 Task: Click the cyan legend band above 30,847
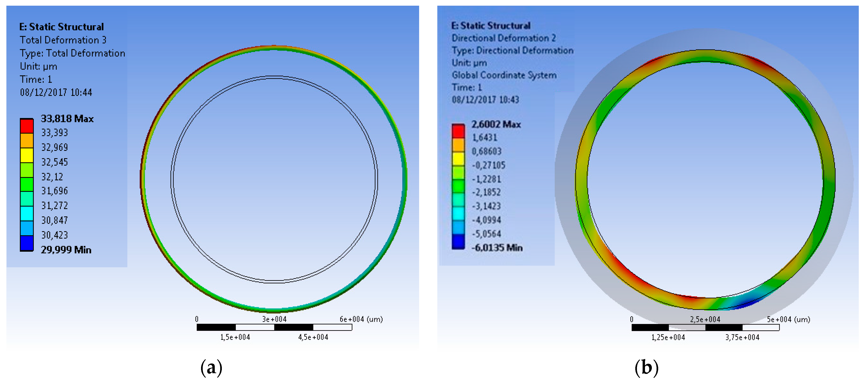pyautogui.click(x=27, y=213)
